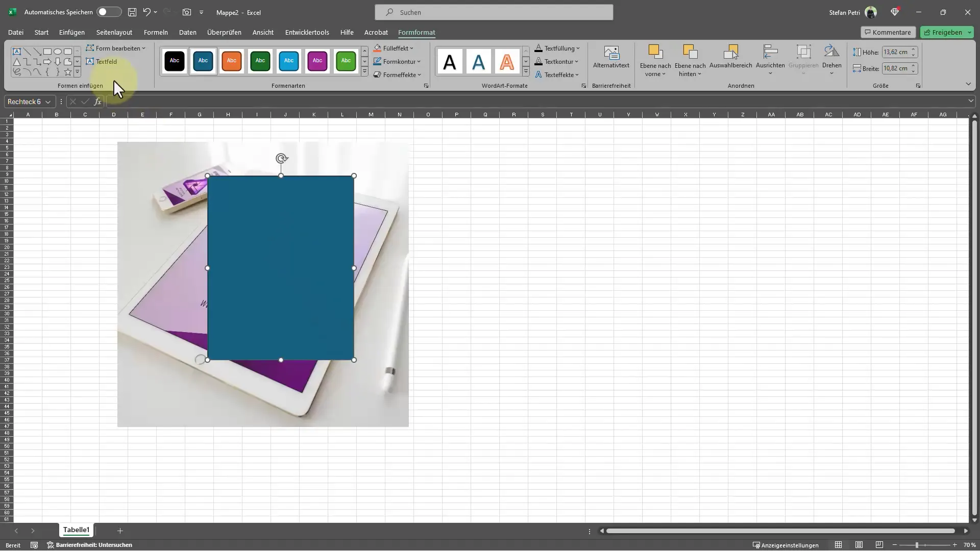Switch to the Einfügen tab
This screenshot has height=551, width=980.
pos(72,32)
